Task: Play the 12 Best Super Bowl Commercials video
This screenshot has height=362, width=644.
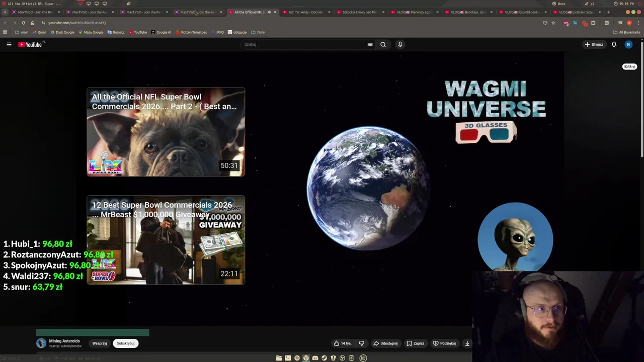Action: (x=166, y=240)
